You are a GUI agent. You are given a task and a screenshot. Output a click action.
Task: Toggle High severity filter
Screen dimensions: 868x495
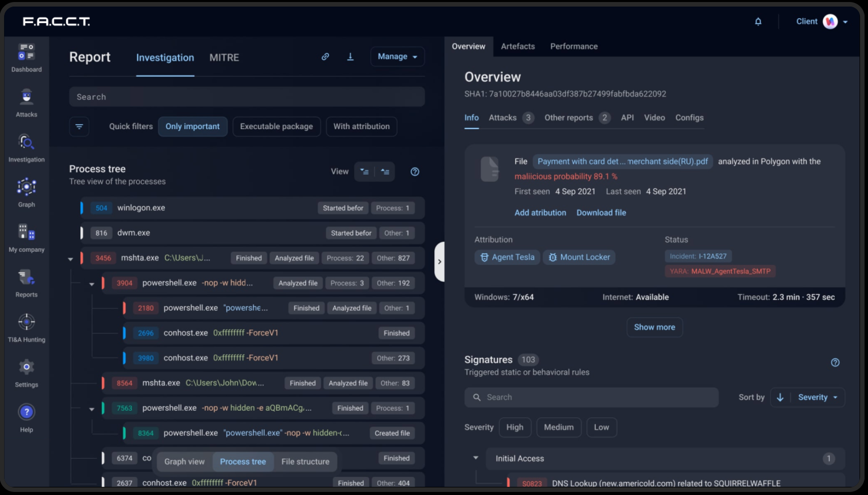tap(515, 427)
